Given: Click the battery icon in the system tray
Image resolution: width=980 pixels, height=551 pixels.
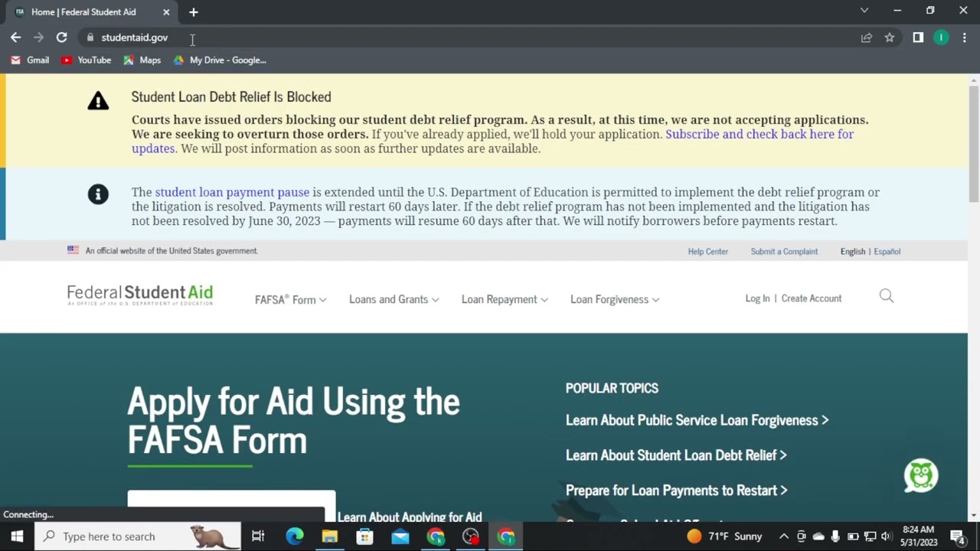Looking at the screenshot, I should 853,536.
